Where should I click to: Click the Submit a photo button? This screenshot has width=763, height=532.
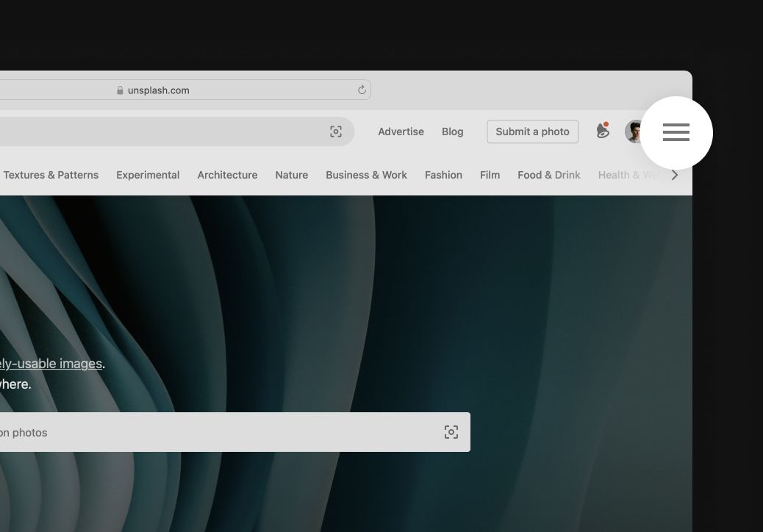[x=532, y=132]
